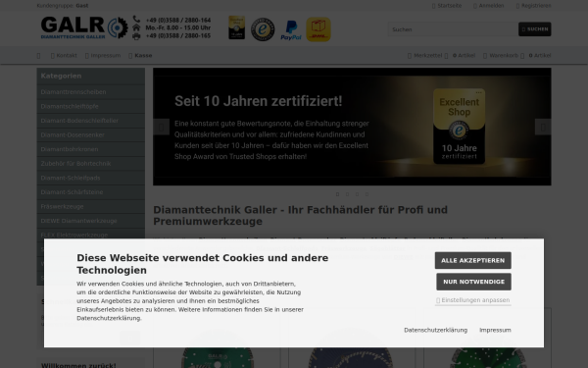Select the fourth carousel dot indicator
Viewport: 588px width, 368px height.
pos(367,194)
